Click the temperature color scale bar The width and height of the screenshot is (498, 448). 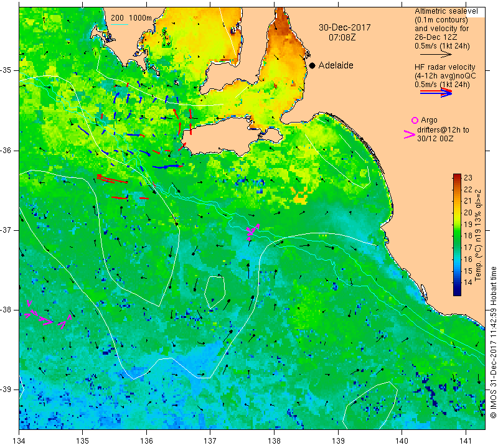[x=457, y=235]
